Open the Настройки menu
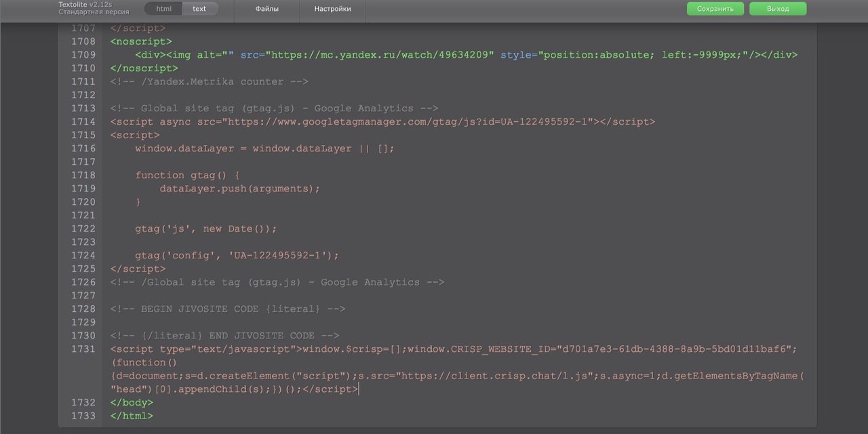The image size is (868, 434). (332, 9)
